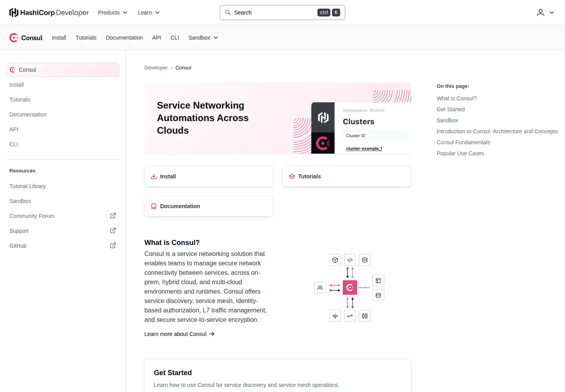Click graduation cap icon on Tutorials card
565x392 pixels.
292,176
